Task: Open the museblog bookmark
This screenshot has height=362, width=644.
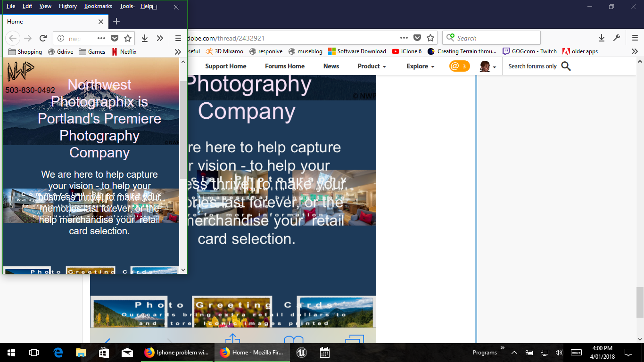Action: tap(305, 51)
